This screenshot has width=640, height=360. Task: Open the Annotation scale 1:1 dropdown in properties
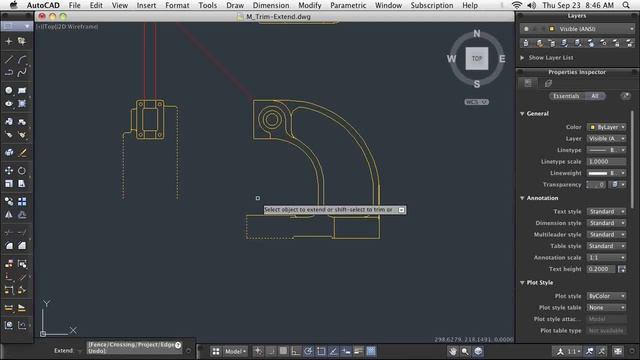[606, 258]
